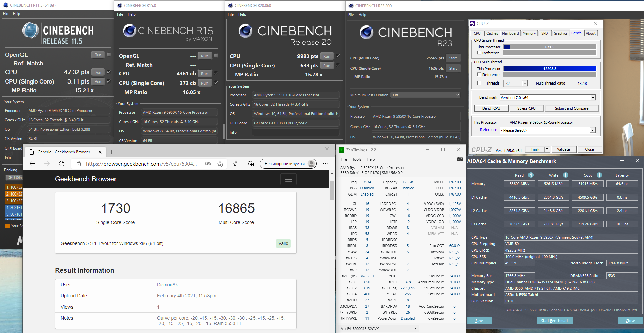Click the Stress CPU button in CPU-Z

click(526, 108)
